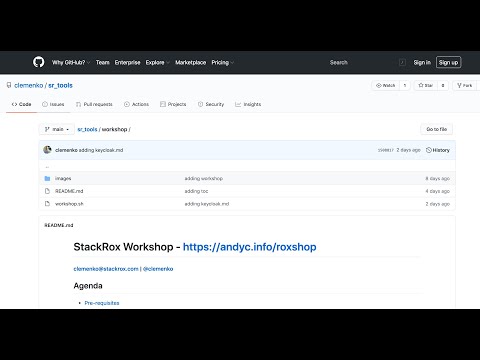Open the adding toc commit message
Viewport: 480px width, 360px height.
(196, 191)
